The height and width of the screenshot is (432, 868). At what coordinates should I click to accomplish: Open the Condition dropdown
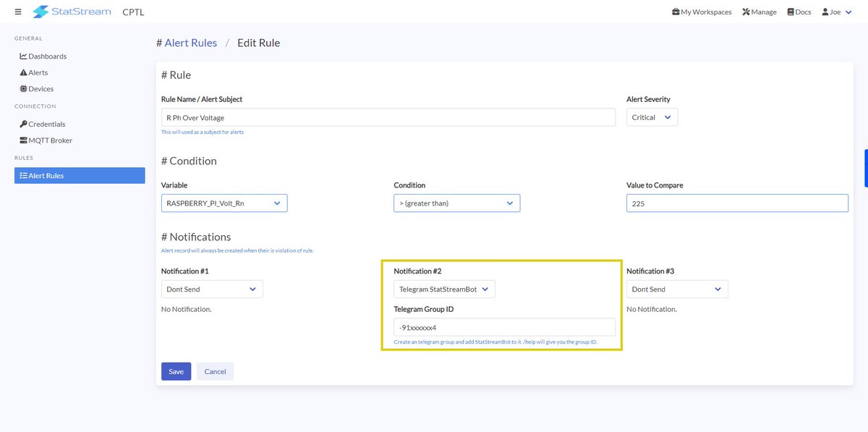point(457,203)
